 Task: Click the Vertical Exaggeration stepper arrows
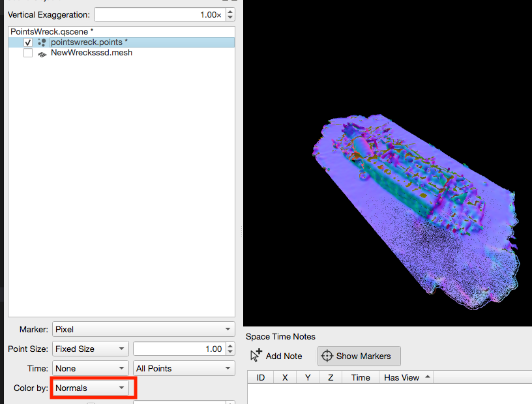pos(230,14)
